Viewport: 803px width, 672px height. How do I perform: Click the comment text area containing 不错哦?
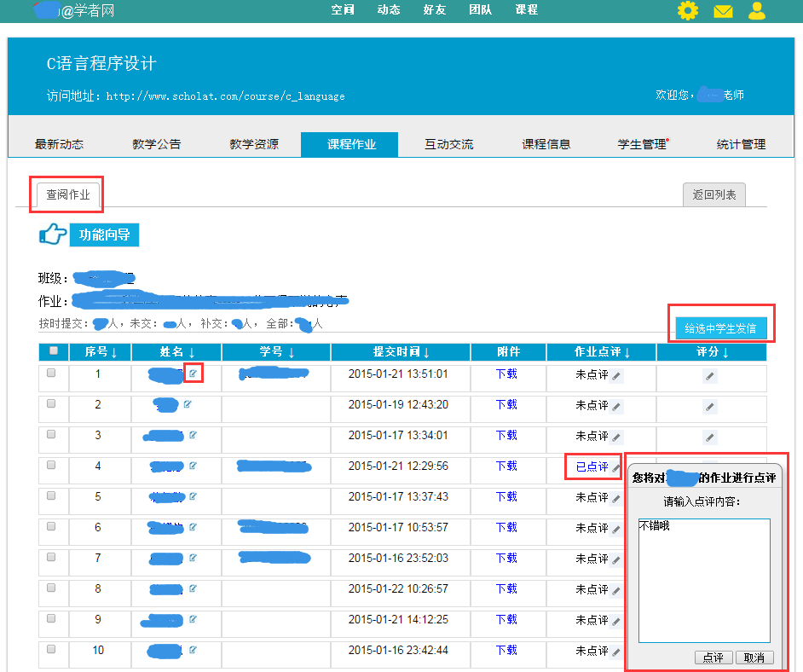(x=703, y=580)
